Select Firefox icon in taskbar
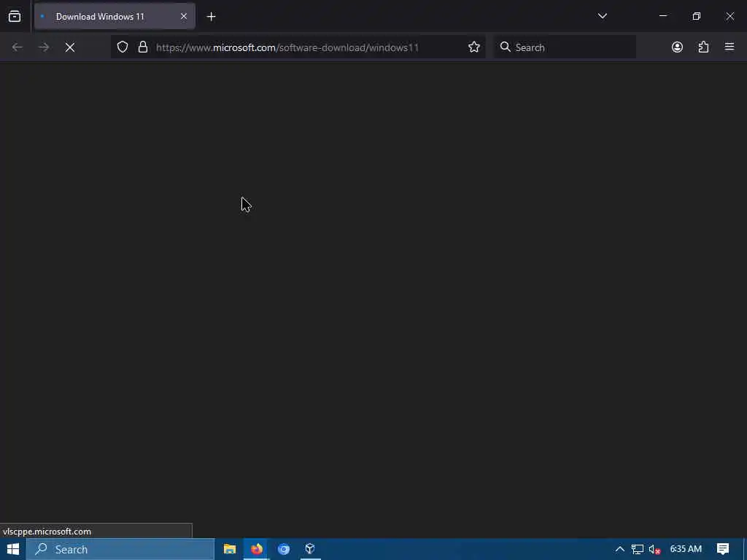747x560 pixels. pyautogui.click(x=256, y=549)
